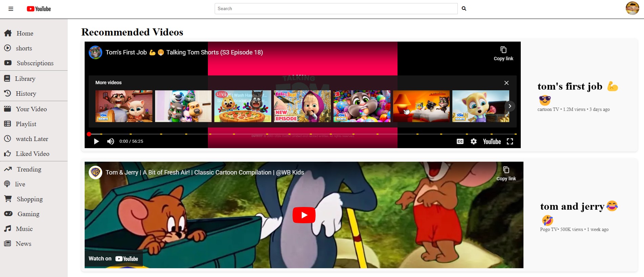Click the Search input field

(x=336, y=9)
